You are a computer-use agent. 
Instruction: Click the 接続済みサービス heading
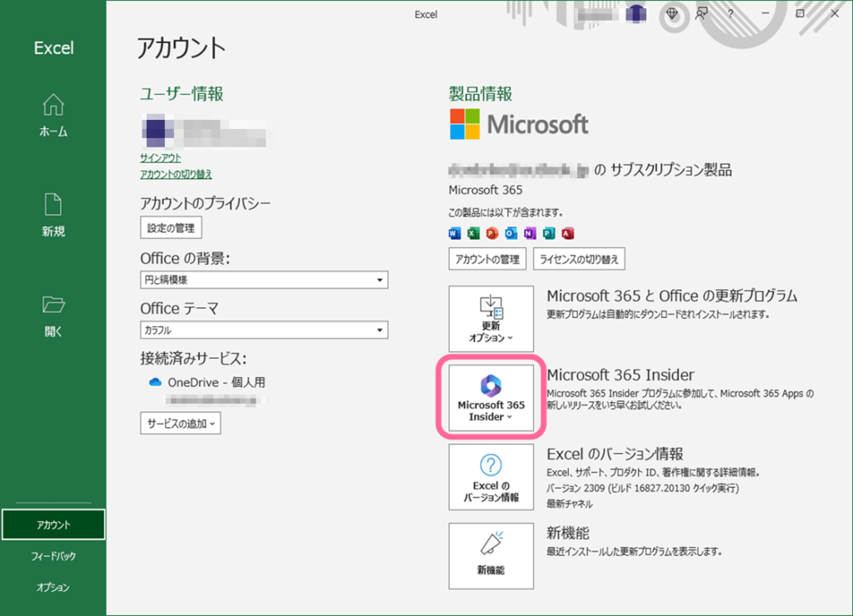tap(193, 358)
